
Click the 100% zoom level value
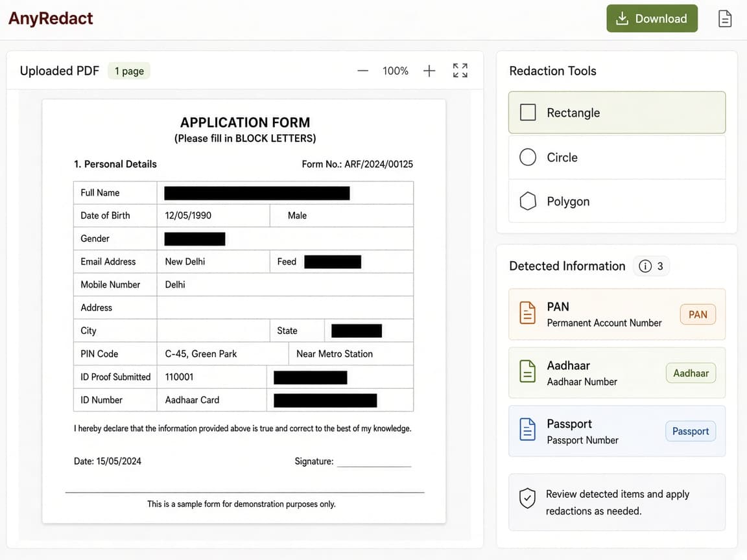(x=396, y=71)
